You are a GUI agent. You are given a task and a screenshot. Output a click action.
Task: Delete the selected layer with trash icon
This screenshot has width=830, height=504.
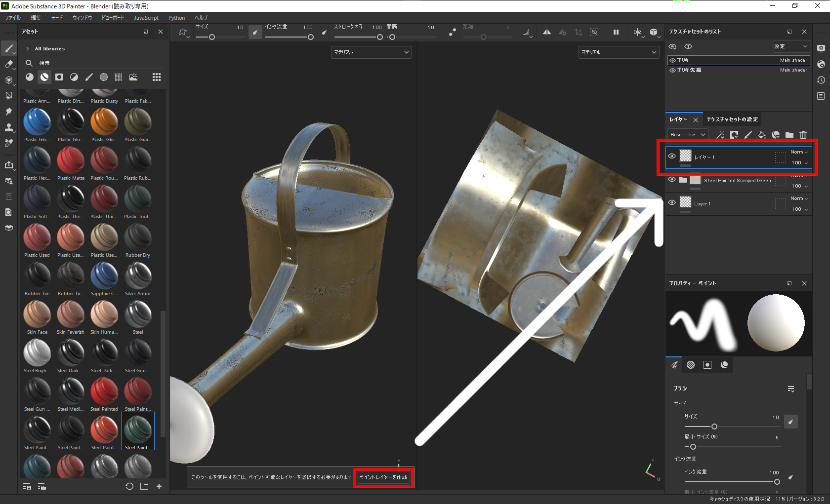(803, 135)
